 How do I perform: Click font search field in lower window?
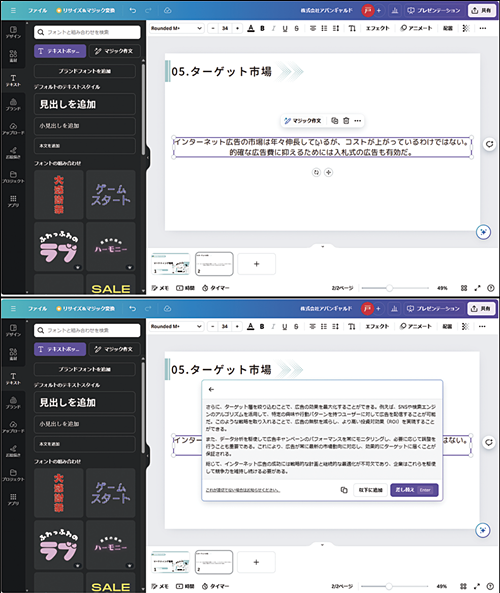87,330
